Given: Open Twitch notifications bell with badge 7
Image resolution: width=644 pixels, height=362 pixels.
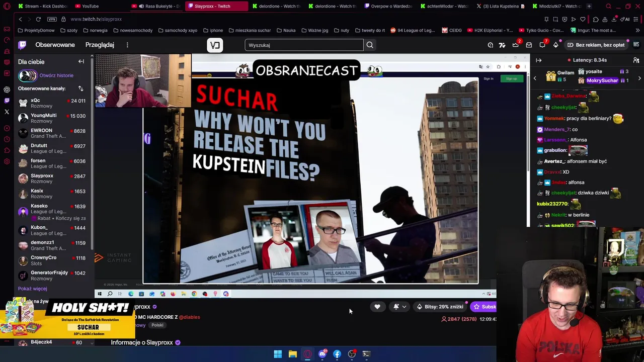Looking at the screenshot, I should pyautogui.click(x=542, y=45).
